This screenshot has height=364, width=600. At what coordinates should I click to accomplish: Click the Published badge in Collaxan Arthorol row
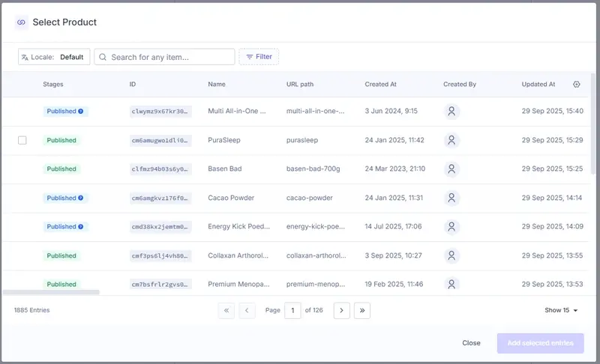click(61, 255)
